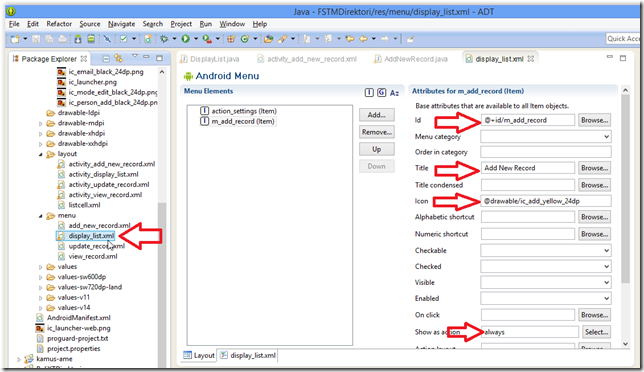Click the Up button
Image resolution: width=644 pixels, height=372 pixels.
[x=377, y=149]
